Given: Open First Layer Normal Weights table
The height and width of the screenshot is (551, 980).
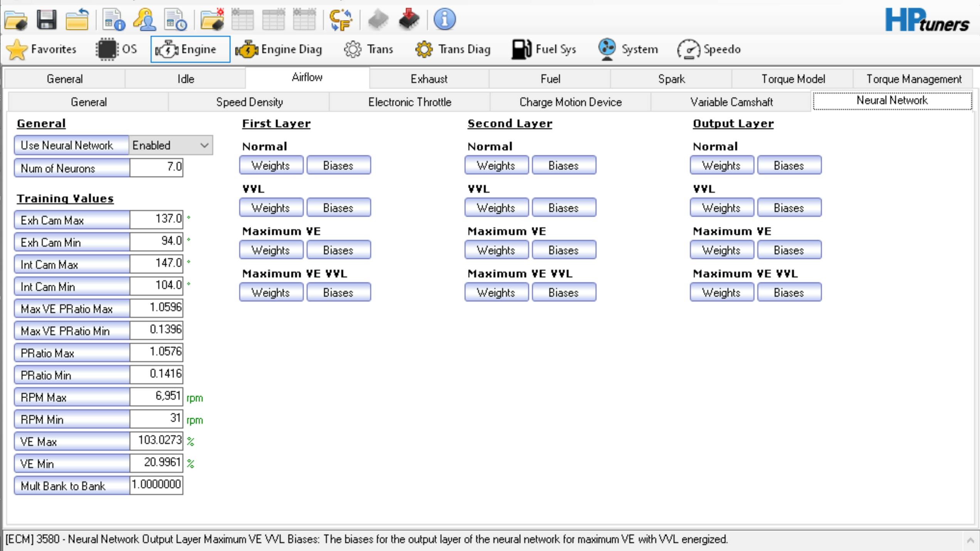Looking at the screenshot, I should pyautogui.click(x=271, y=165).
